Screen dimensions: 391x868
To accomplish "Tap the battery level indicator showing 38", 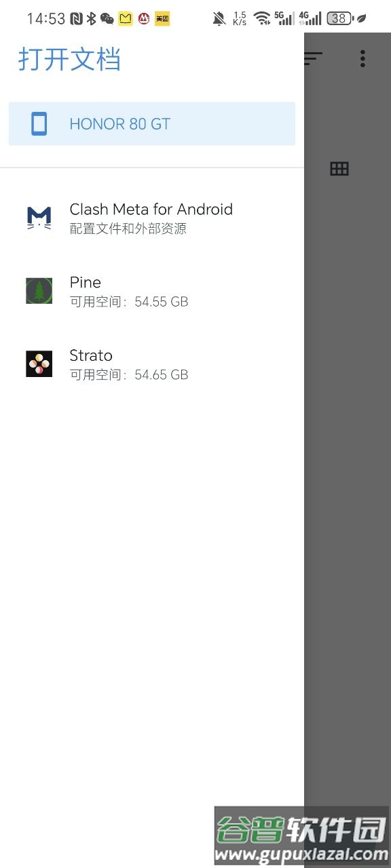I will (x=338, y=18).
